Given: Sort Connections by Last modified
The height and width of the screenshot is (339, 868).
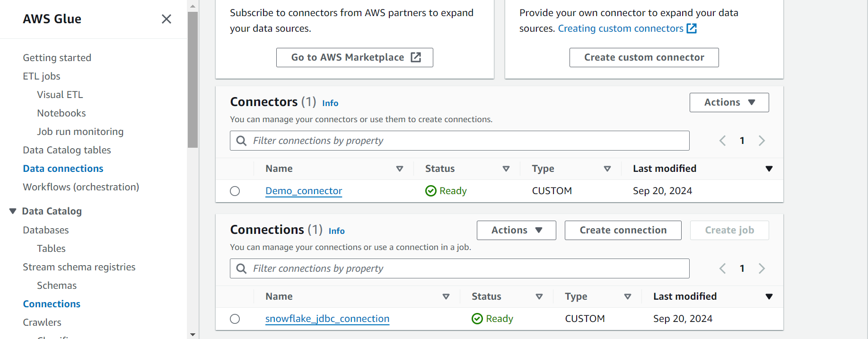Looking at the screenshot, I should pos(769,296).
